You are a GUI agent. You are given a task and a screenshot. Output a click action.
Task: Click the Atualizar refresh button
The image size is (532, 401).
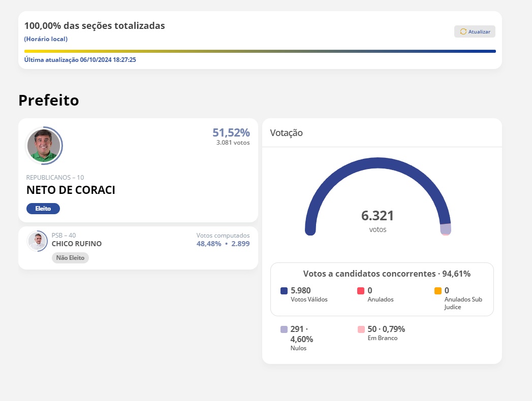coord(475,31)
